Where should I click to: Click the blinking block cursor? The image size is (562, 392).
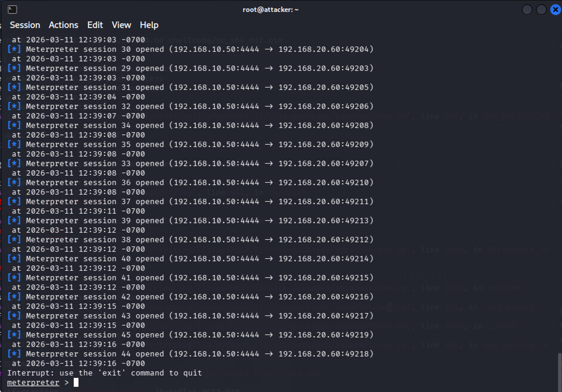[75, 382]
